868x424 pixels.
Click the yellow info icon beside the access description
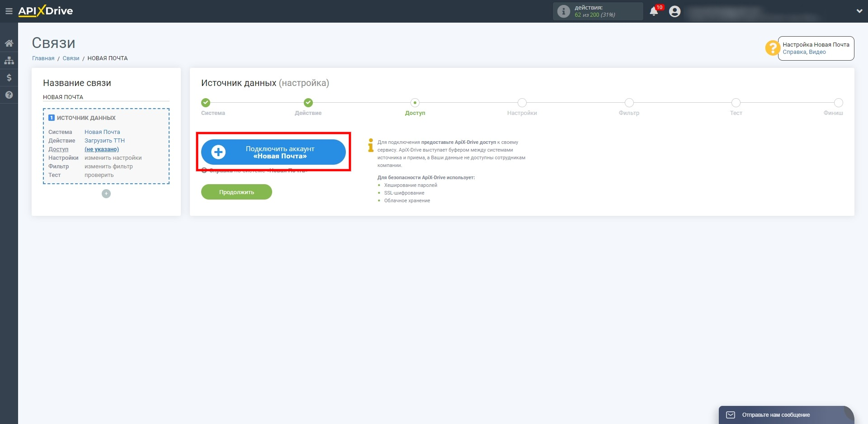(x=371, y=145)
